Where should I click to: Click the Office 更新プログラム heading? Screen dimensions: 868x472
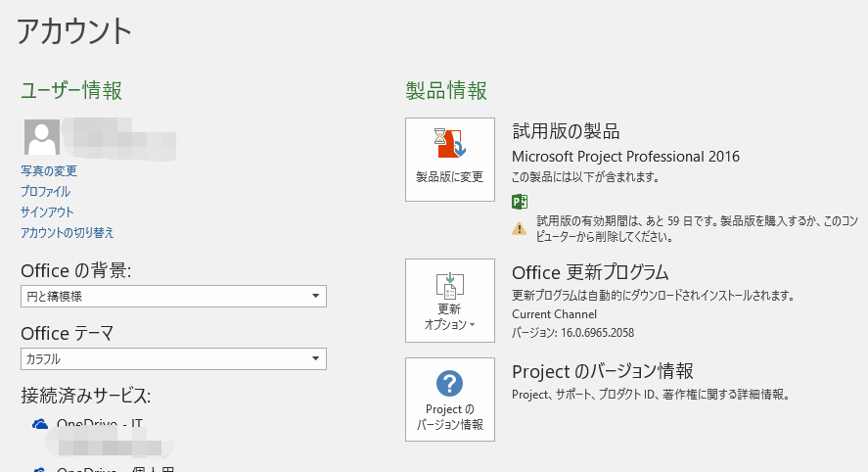590,272
